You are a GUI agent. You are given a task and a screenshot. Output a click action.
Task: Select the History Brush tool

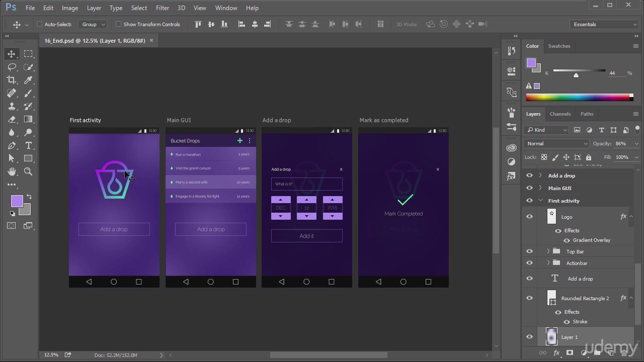click(x=28, y=106)
